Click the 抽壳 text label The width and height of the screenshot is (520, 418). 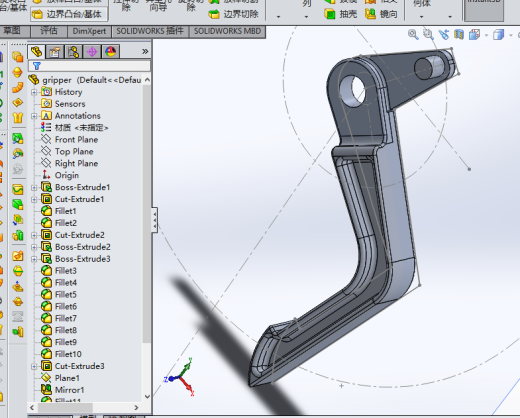(x=348, y=14)
